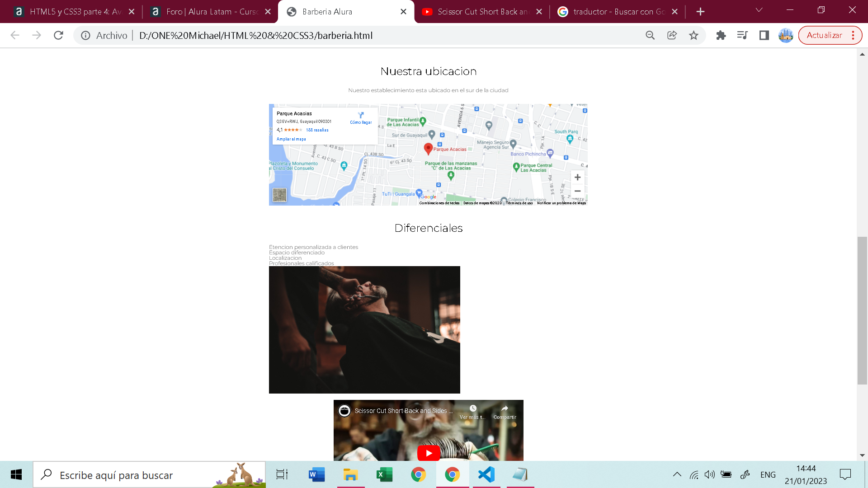This screenshot has width=868, height=488.
Task: Open the volume control in tray
Action: point(709,474)
